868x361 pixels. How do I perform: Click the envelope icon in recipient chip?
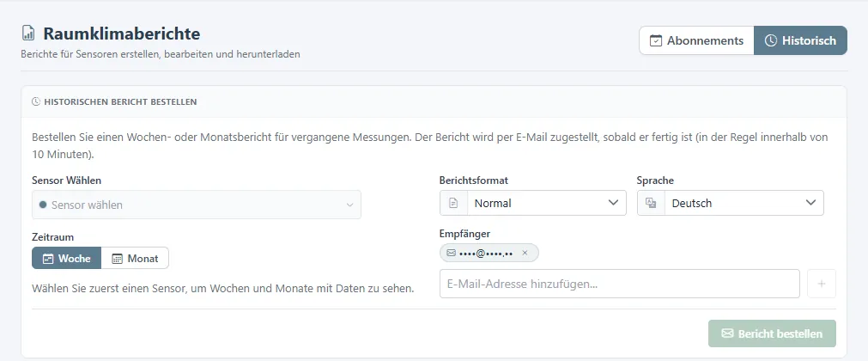(x=451, y=253)
